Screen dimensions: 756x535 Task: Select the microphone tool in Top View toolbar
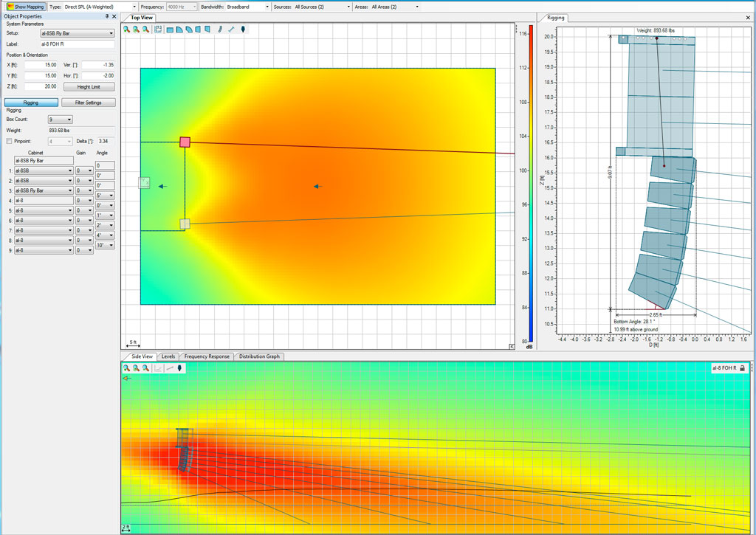[x=242, y=30]
